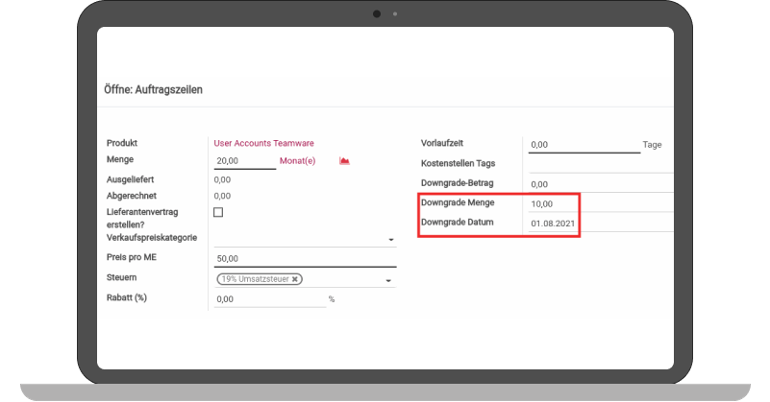Image resolution: width=770 pixels, height=402 pixels.
Task: Edit the Downgrade Menge value 10,00
Action: coord(543,204)
